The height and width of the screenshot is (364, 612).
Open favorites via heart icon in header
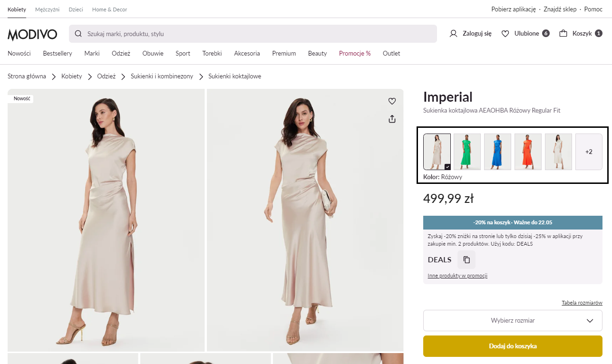pyautogui.click(x=505, y=34)
